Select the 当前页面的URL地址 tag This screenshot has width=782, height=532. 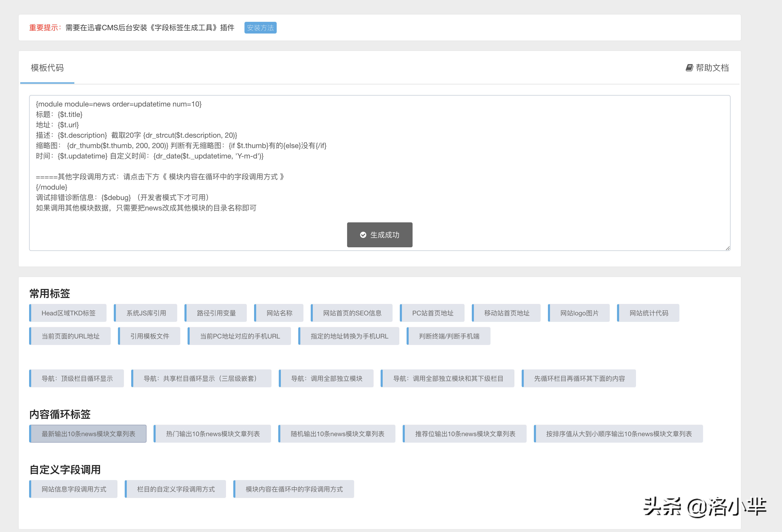70,336
